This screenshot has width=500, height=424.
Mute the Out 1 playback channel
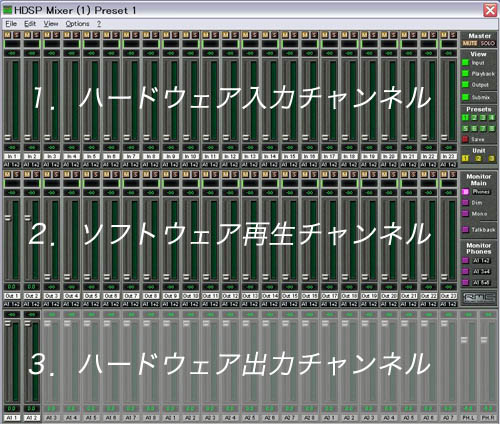click(x=8, y=174)
